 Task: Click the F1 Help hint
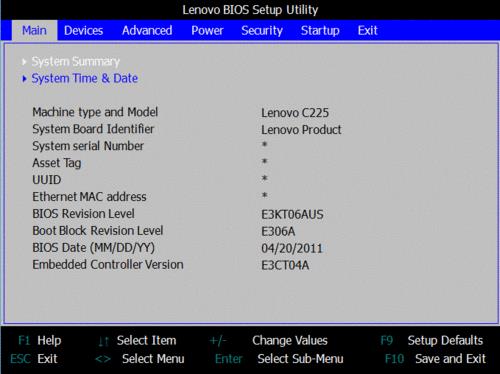coord(40,341)
